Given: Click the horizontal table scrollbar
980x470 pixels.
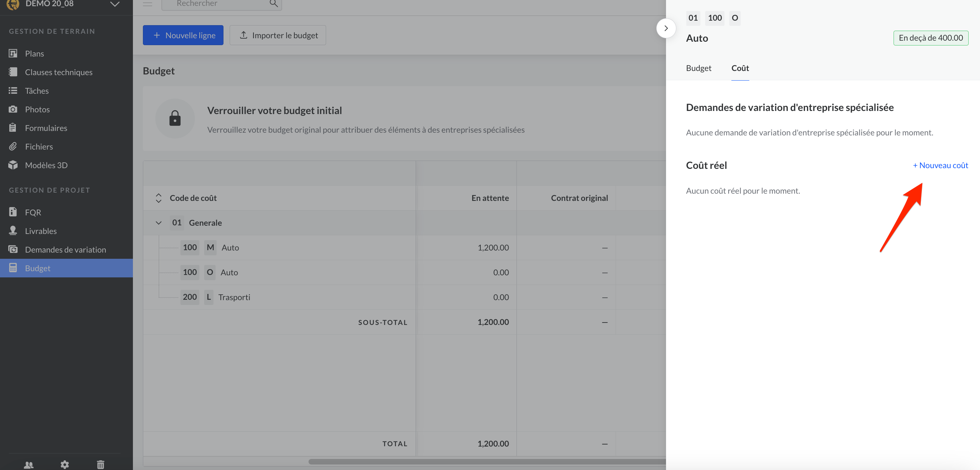Looking at the screenshot, I should coord(487,462).
